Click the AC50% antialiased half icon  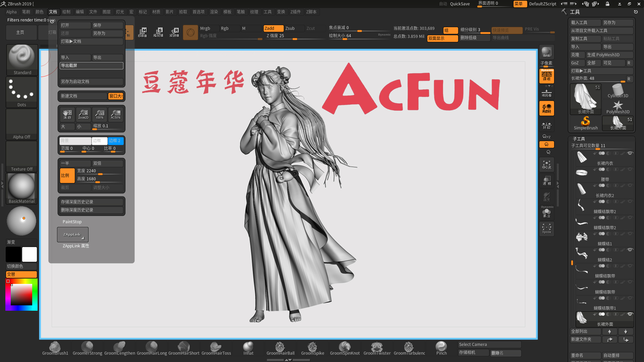(x=116, y=114)
